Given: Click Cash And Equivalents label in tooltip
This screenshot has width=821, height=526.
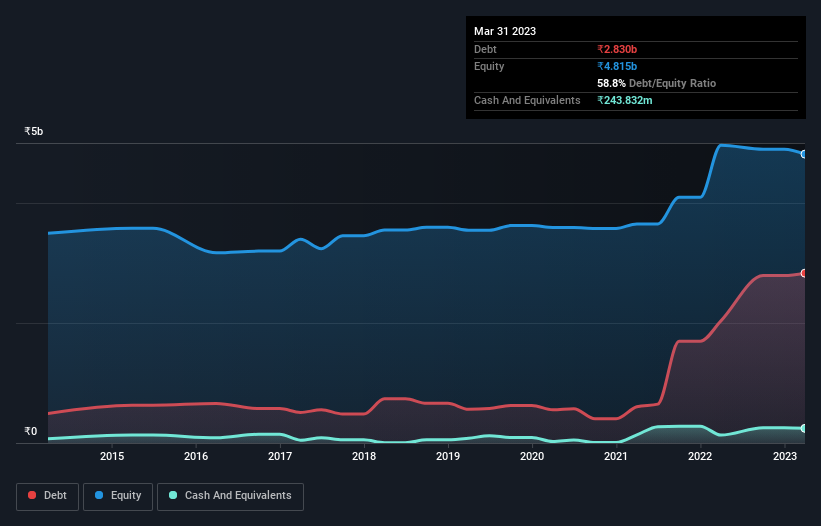Looking at the screenshot, I should click(527, 100).
